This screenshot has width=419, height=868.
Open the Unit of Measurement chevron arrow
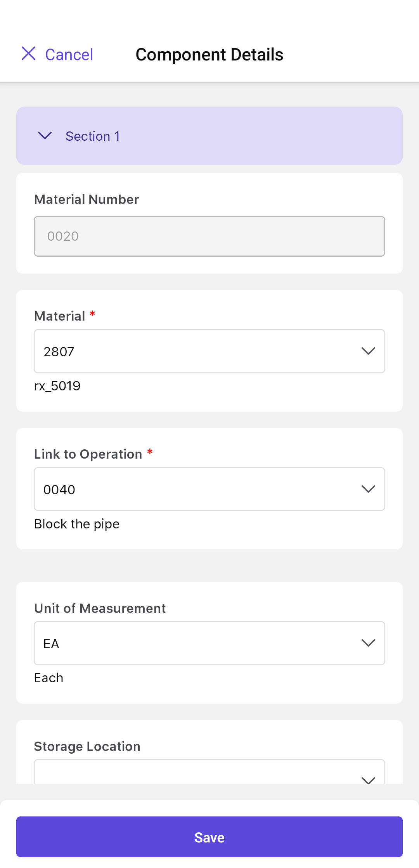(368, 643)
